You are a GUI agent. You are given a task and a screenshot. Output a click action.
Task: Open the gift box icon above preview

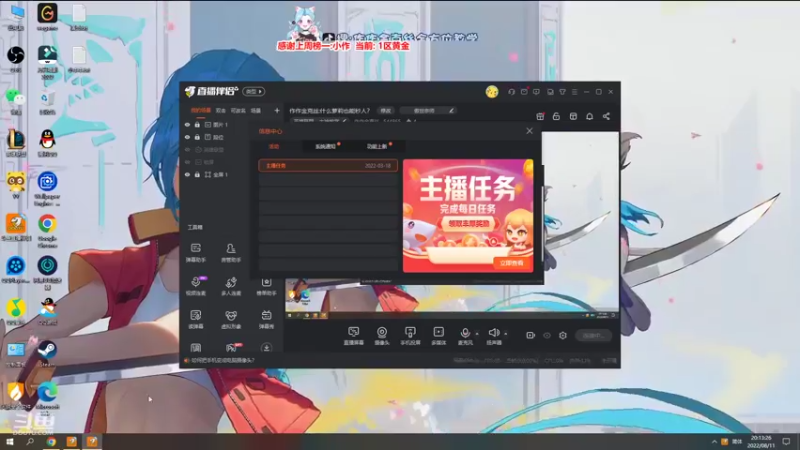[540, 116]
